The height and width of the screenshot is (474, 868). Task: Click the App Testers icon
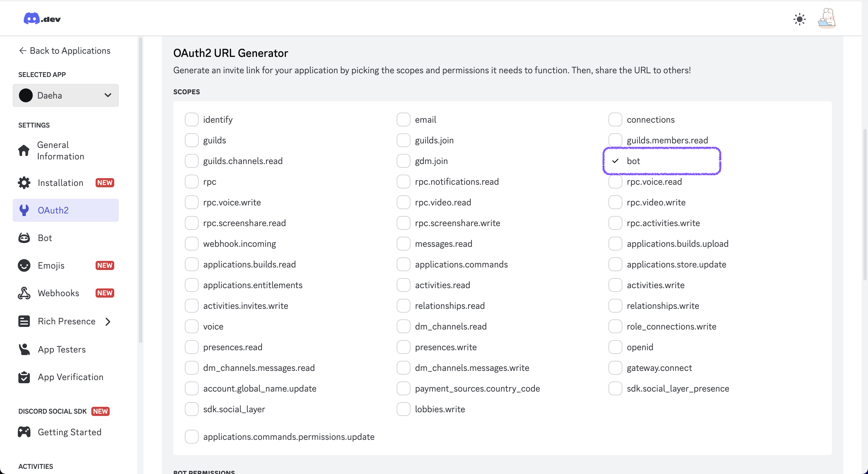point(24,349)
